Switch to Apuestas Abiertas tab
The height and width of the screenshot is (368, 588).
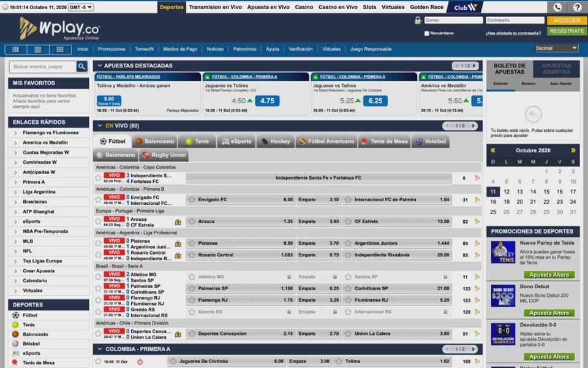556,69
